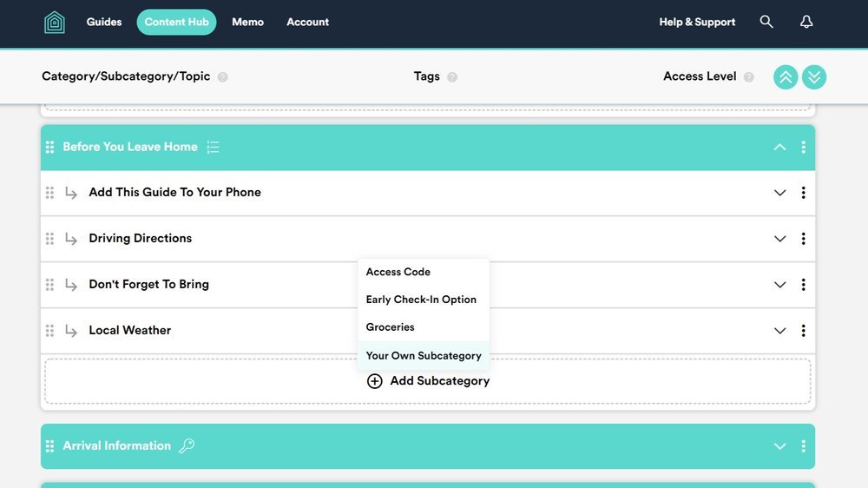Image resolution: width=868 pixels, height=488 pixels.
Task: Open the search magnifier icon
Action: (766, 22)
